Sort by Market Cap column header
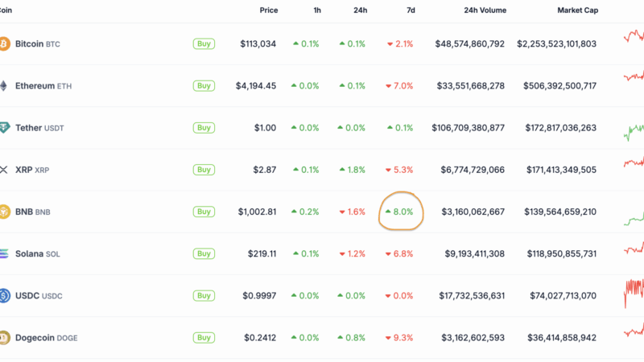 577,10
